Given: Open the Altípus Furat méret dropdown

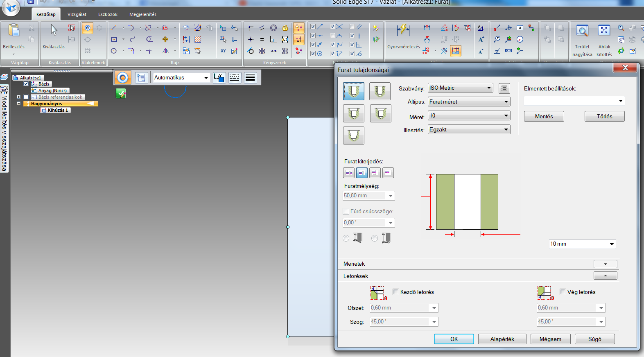Looking at the screenshot, I should 469,102.
